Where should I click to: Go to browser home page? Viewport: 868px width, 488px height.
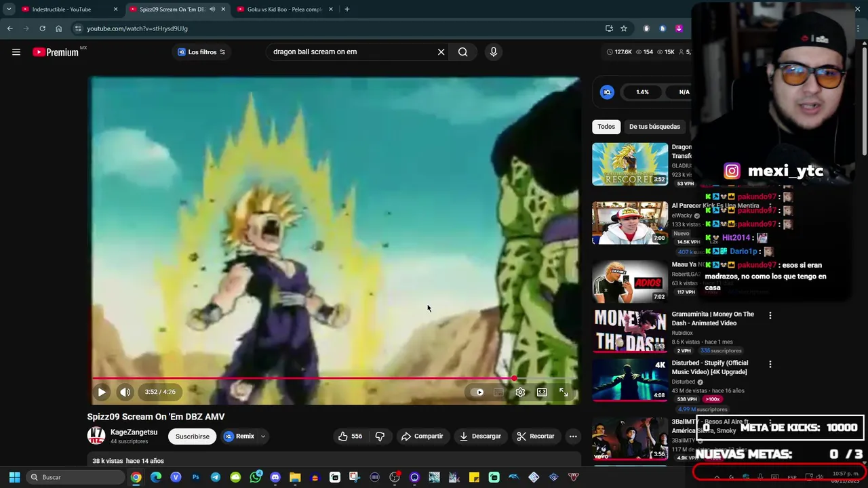[x=58, y=28]
